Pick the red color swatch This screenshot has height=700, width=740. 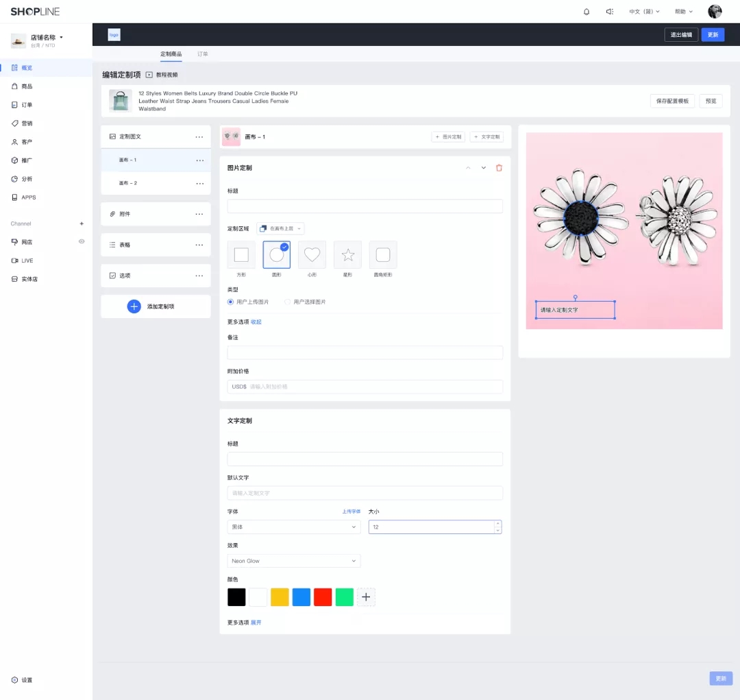(323, 597)
